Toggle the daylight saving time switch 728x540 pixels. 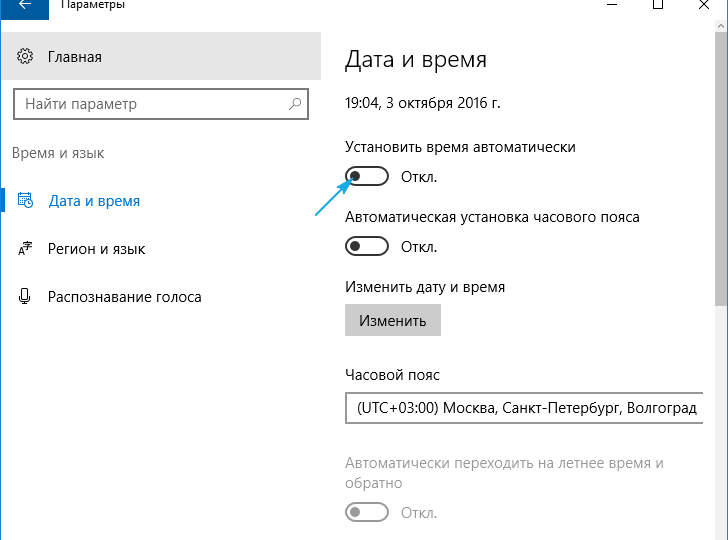click(x=366, y=513)
